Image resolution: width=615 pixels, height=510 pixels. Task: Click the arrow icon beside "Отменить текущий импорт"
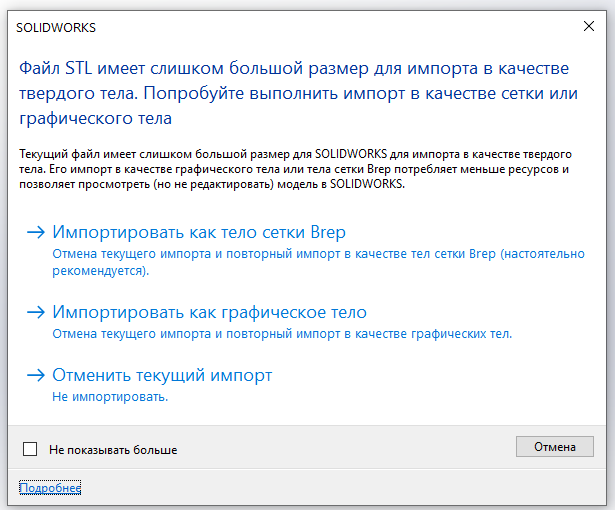pos(37,376)
